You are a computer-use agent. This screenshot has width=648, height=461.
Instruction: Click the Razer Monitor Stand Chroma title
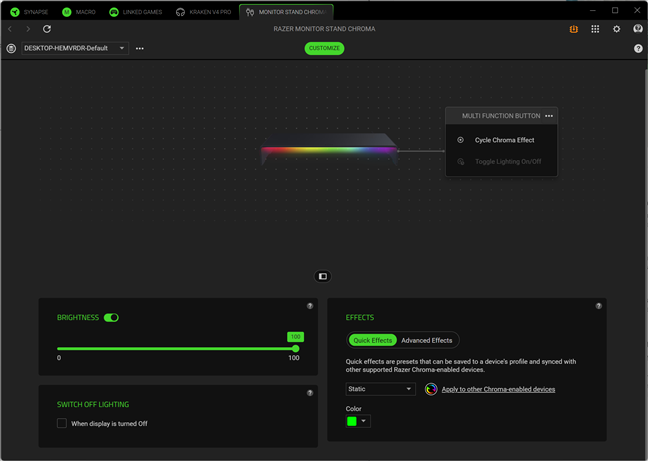coord(324,29)
